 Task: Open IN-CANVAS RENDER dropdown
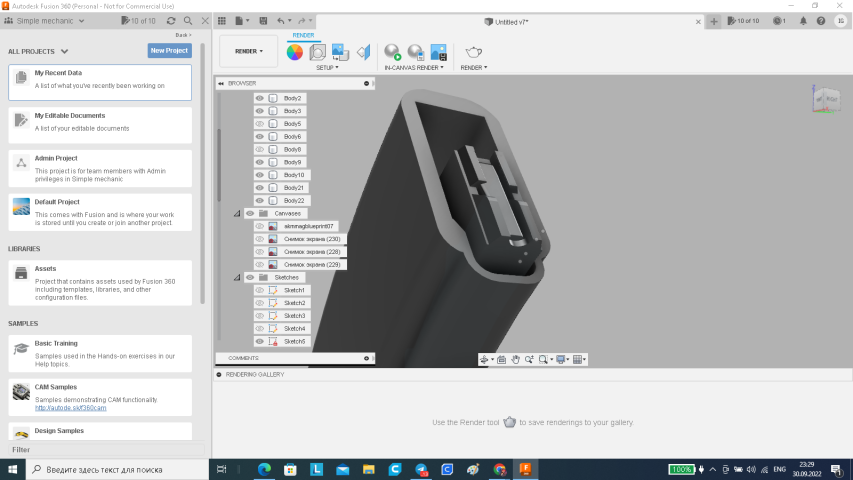(x=414, y=67)
